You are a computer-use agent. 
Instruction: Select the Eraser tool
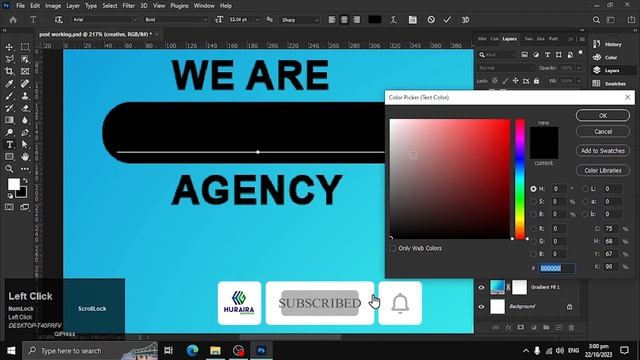(x=25, y=108)
